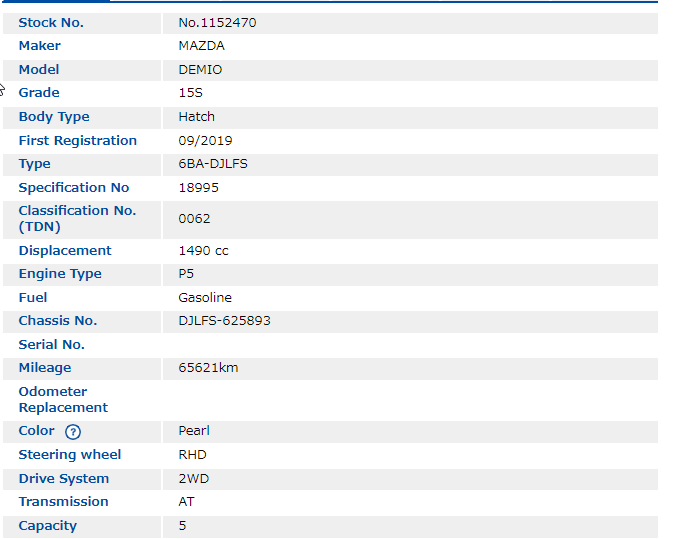Screen dimensions: 674x539
Task: Click the Gasoline fuel value
Action: pyautogui.click(x=205, y=298)
